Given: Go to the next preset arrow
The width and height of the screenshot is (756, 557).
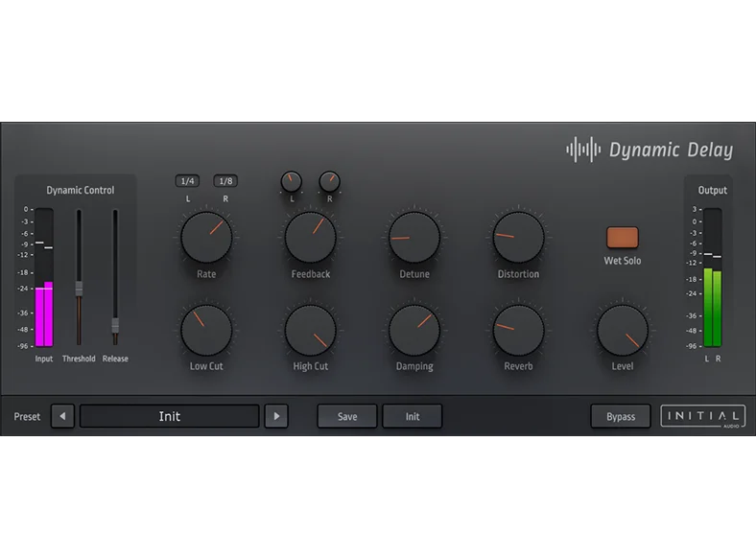Looking at the screenshot, I should coord(276,416).
